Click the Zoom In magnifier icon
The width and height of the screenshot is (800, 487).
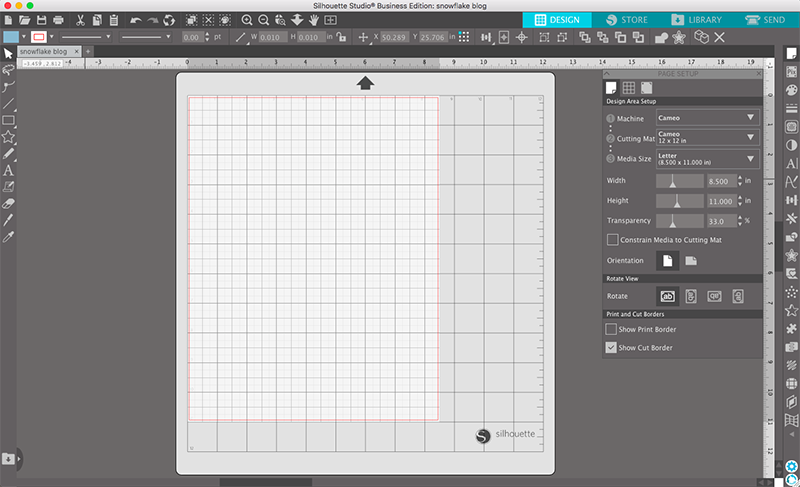point(247,20)
